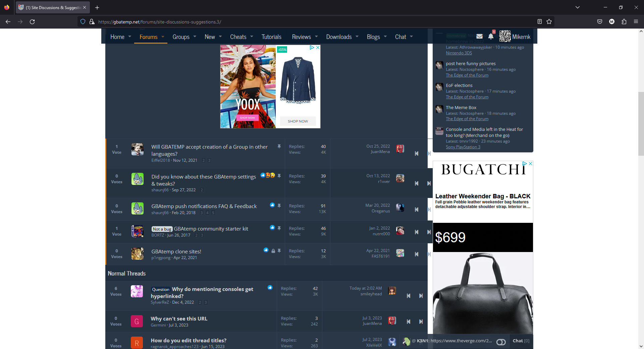
Task: Jump to first post of consoles hyperlinked thread
Action: point(409,296)
